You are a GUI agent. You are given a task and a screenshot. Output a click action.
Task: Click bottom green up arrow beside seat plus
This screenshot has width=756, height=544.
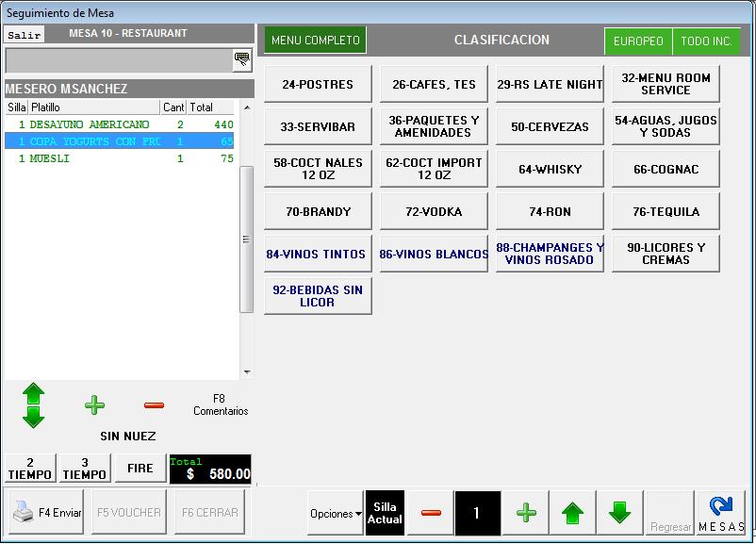coord(573,513)
